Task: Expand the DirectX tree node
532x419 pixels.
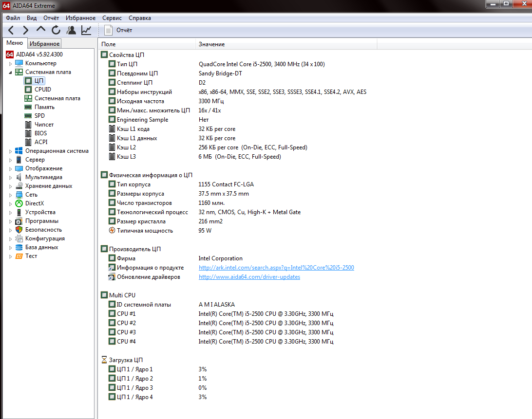Action: [x=11, y=204]
